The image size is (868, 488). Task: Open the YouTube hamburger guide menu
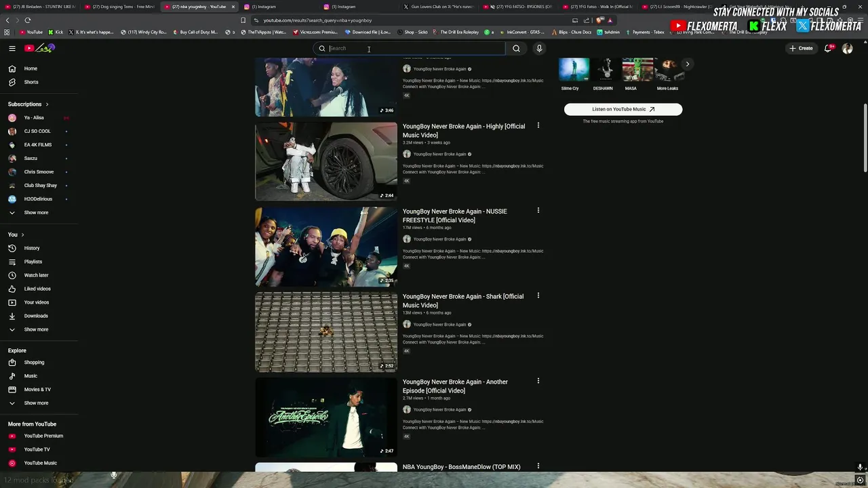click(x=12, y=48)
